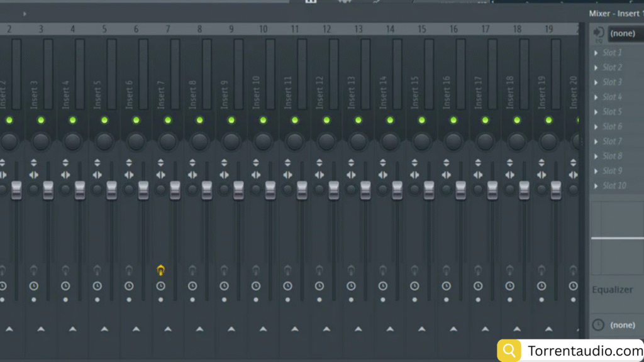Viewport: 644px width, 362px height.
Task: Click the latency clock icon on Insert 10
Action: [x=256, y=286]
